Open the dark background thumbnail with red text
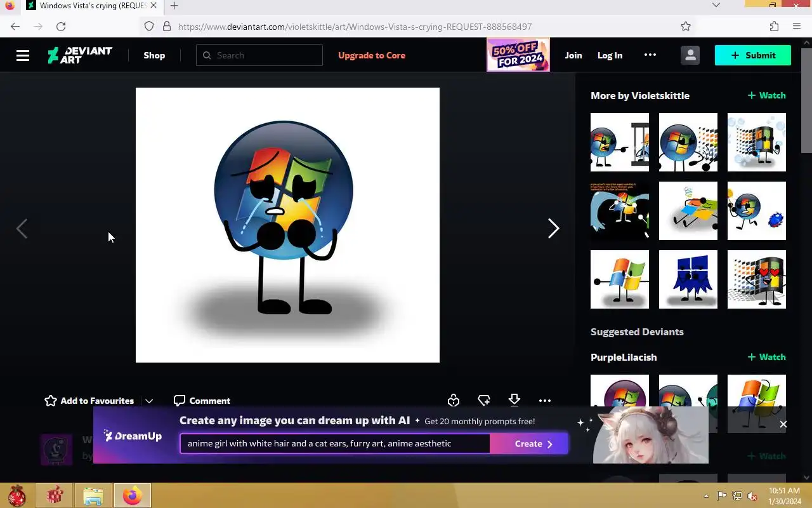Screen dimensions: 812x508 tap(620, 211)
